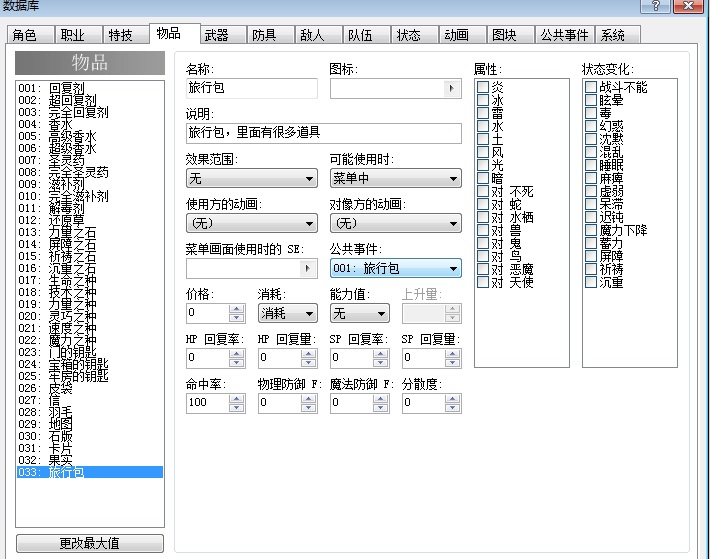Viewport: 710px width, 559px height.
Task: Click the 更改最大值 button
Action: [90, 543]
